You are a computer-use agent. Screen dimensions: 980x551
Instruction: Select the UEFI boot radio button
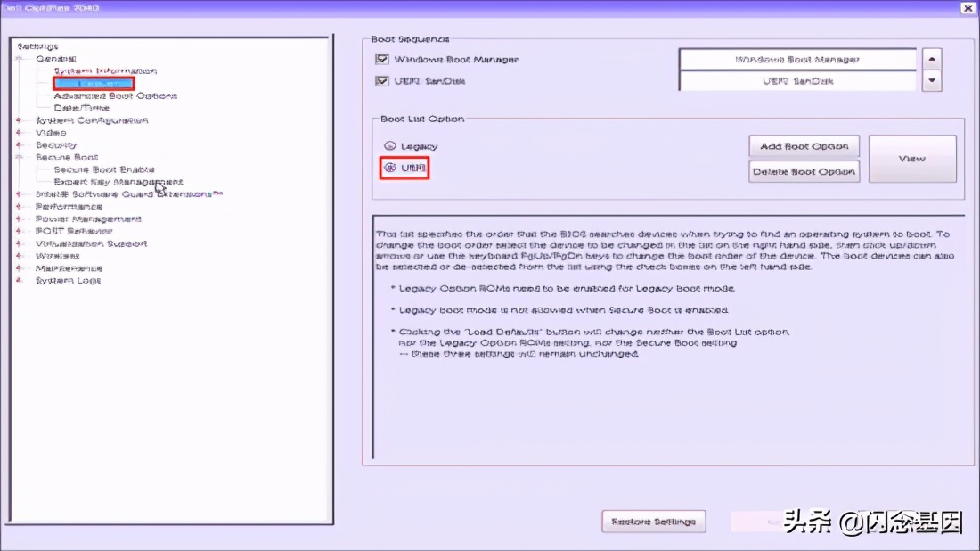tap(390, 166)
